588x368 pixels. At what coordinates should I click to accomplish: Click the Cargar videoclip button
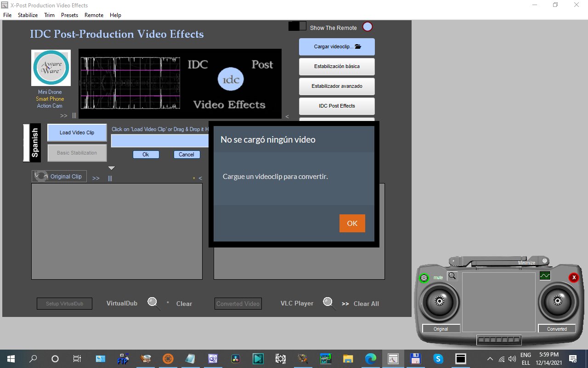(x=337, y=46)
